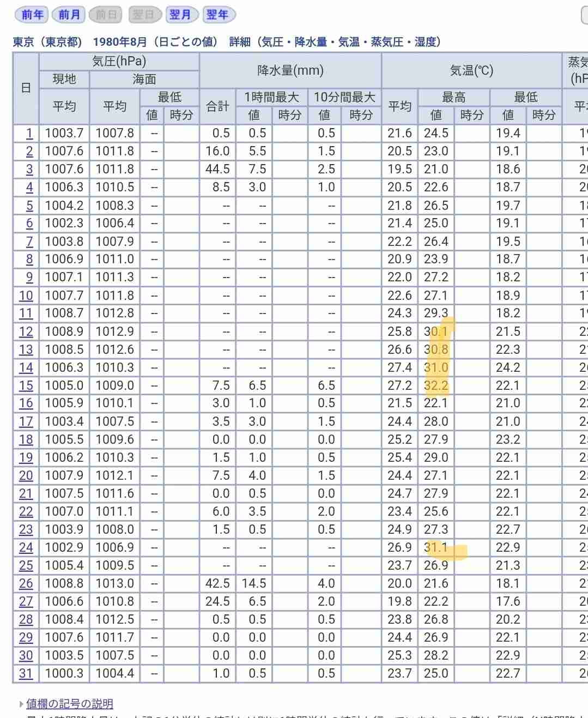Click the 10分間最大 sub-header
The width and height of the screenshot is (588, 718).
pos(344,97)
